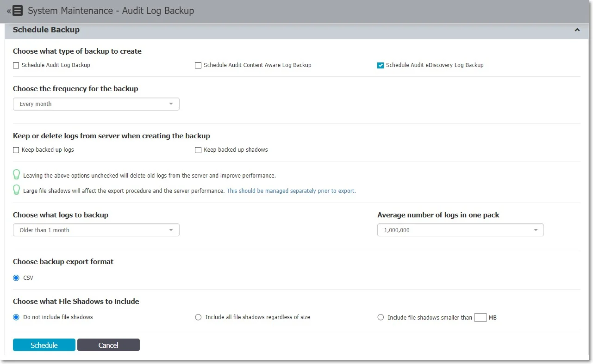This screenshot has width=593, height=364.
Task: Click 'Choose what logs to backup' heading
Action: [x=61, y=215]
